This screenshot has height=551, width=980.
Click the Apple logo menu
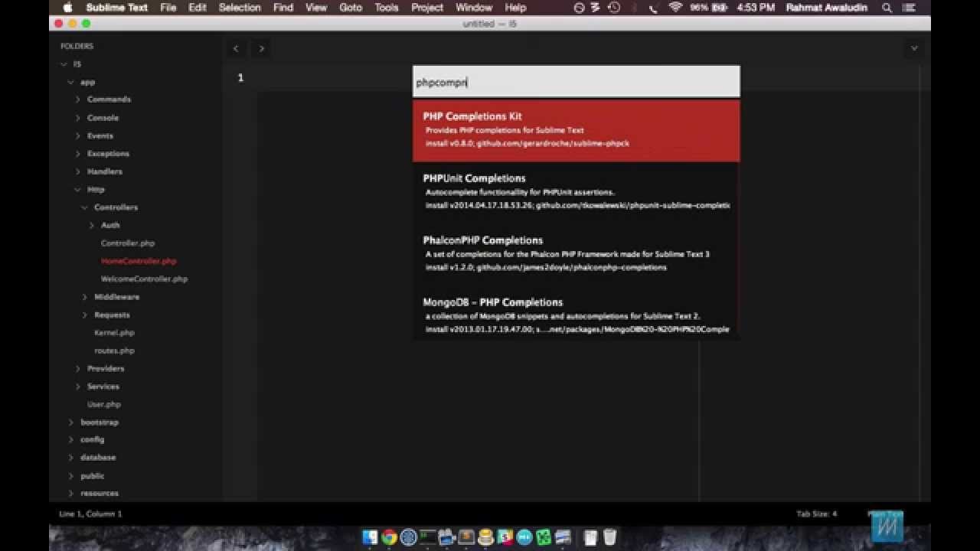pos(67,8)
